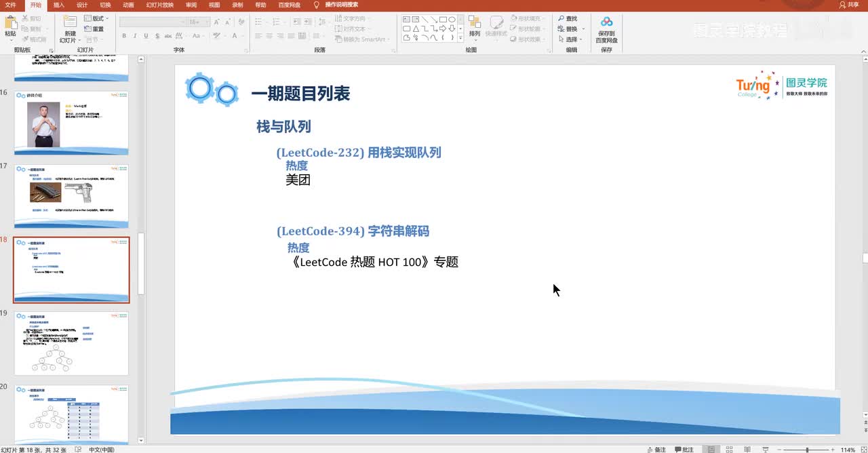This screenshot has width=868, height=453.
Task: Click the Underline formatting icon
Action: (x=145, y=36)
